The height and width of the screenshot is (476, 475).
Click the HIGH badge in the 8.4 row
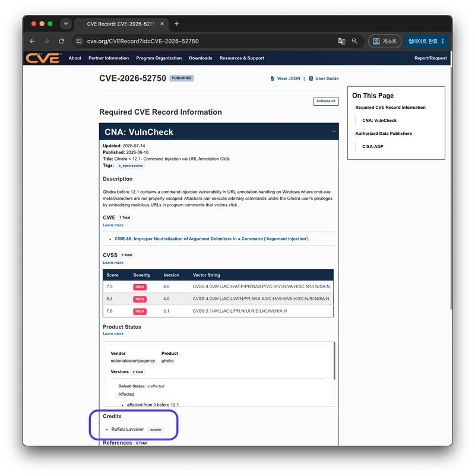pyautogui.click(x=140, y=299)
